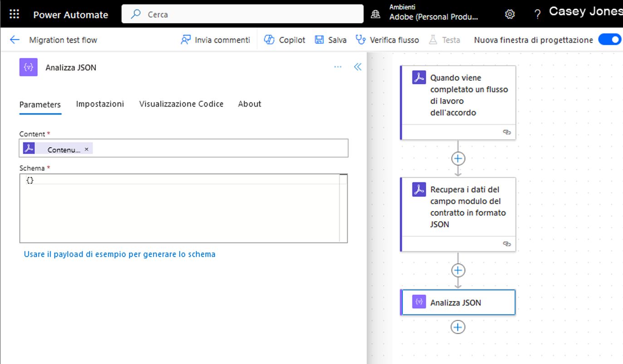Open the panel's three-dot more menu
The image size is (623, 364).
click(x=338, y=67)
